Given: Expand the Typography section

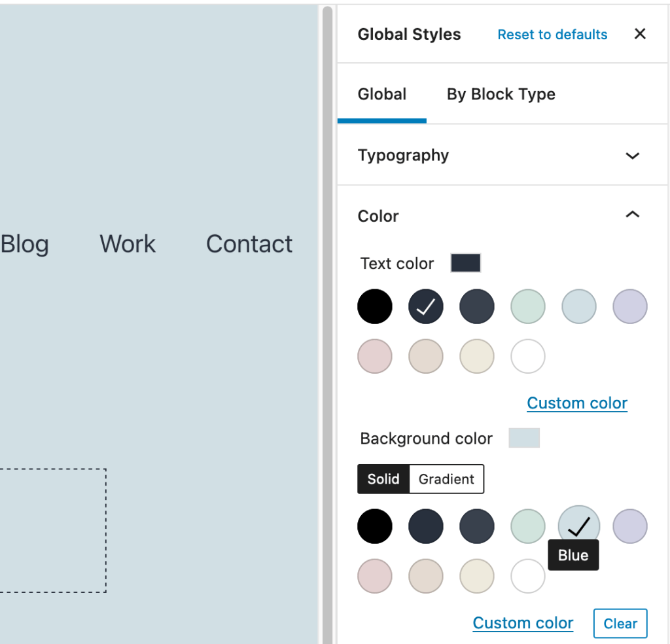Looking at the screenshot, I should click(x=632, y=156).
